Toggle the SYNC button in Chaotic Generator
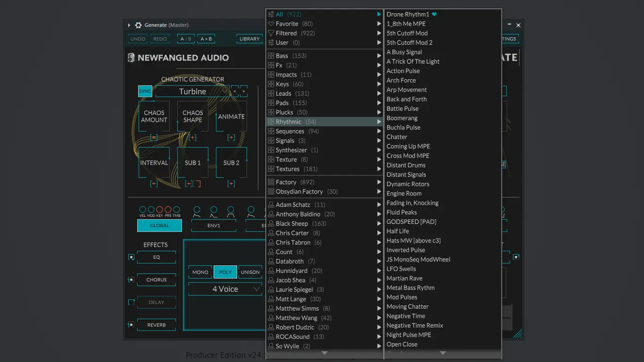 coord(145,91)
